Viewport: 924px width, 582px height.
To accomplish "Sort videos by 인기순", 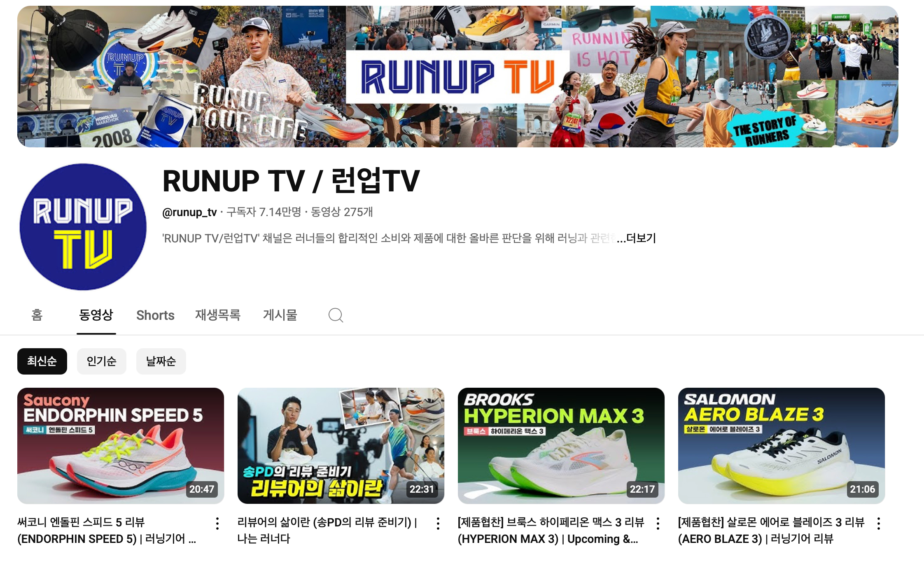I will coord(101,361).
